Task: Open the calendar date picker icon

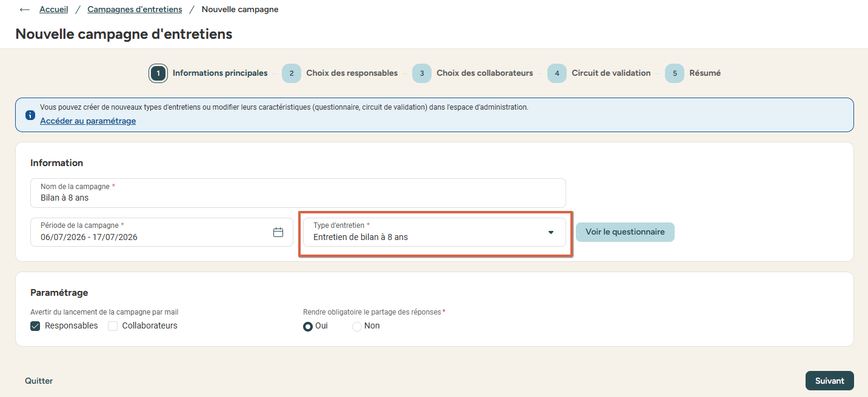Action: tap(278, 232)
